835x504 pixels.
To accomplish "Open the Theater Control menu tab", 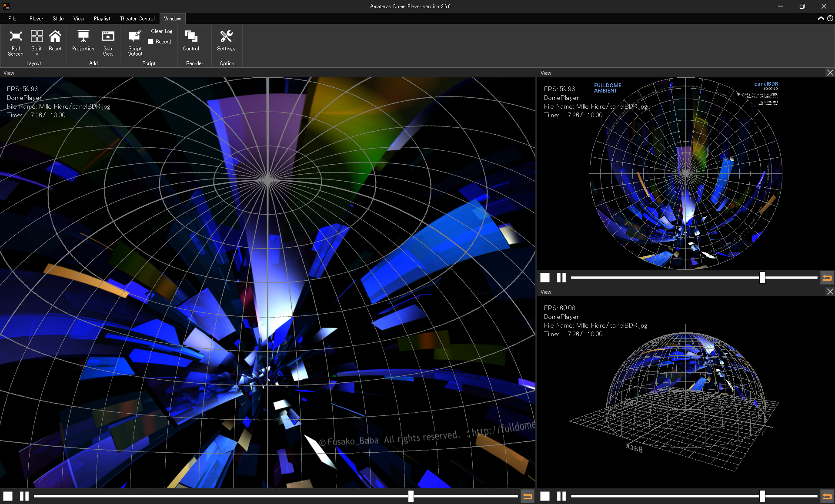I will point(137,19).
